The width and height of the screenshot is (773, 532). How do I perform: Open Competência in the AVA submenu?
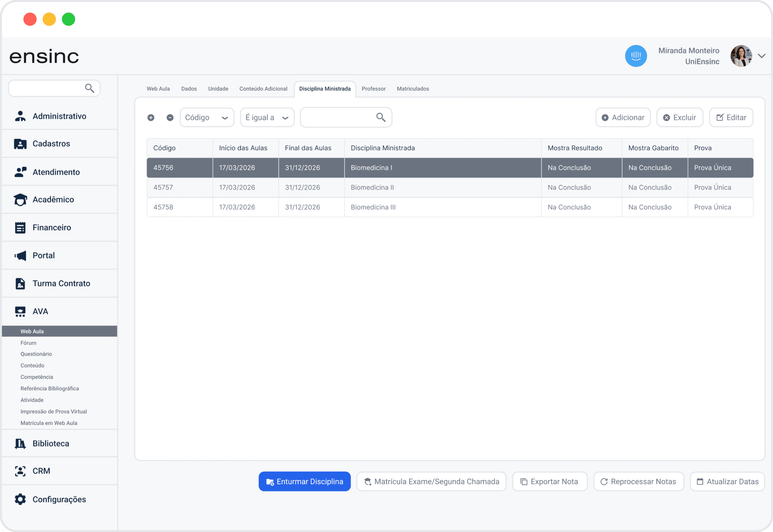click(37, 377)
